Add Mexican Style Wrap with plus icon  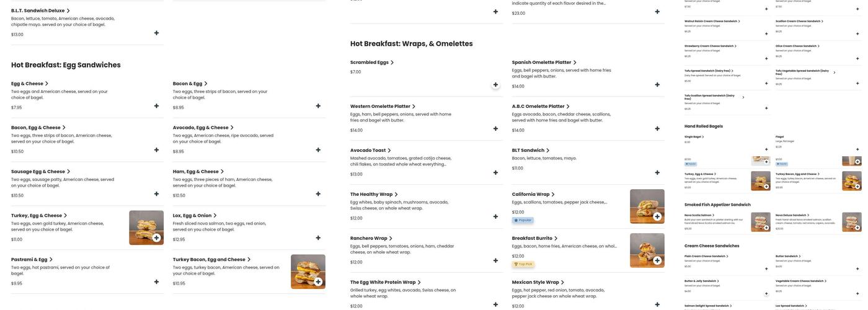point(657,304)
